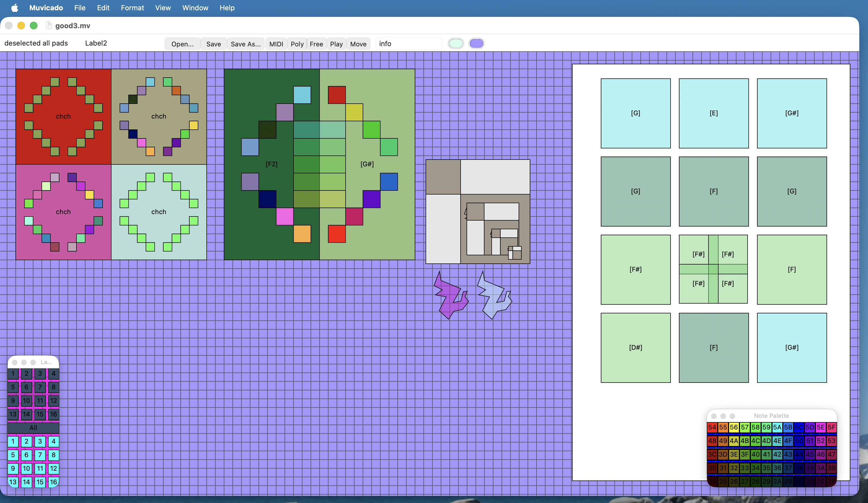This screenshot has height=503, width=868.
Task: Toggle dark layer cell 7 in layer palette
Action: coord(40,387)
